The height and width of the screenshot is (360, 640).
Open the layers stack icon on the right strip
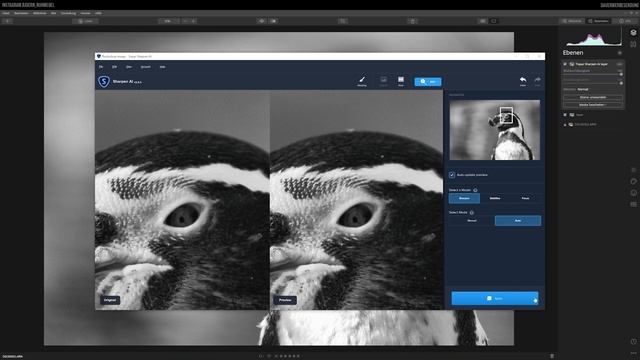633,33
